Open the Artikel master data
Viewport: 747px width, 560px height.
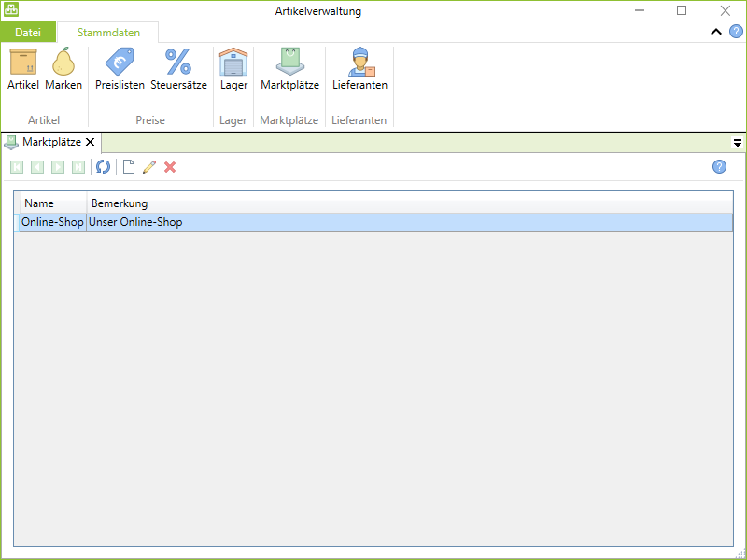(23, 70)
